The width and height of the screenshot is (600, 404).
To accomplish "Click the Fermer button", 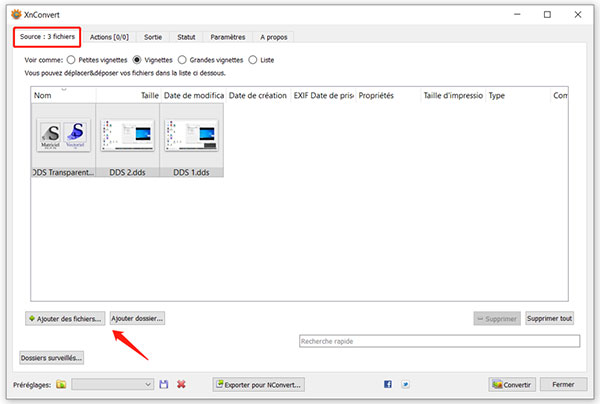I will coord(563,384).
